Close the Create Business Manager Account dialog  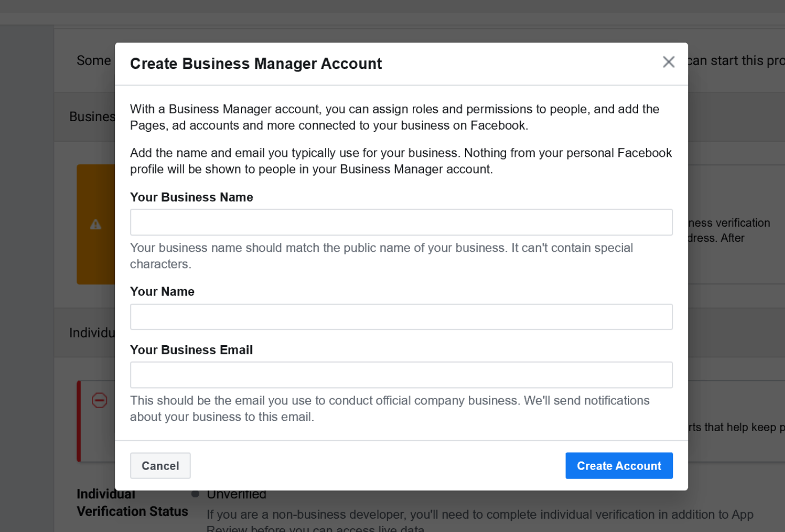(668, 62)
